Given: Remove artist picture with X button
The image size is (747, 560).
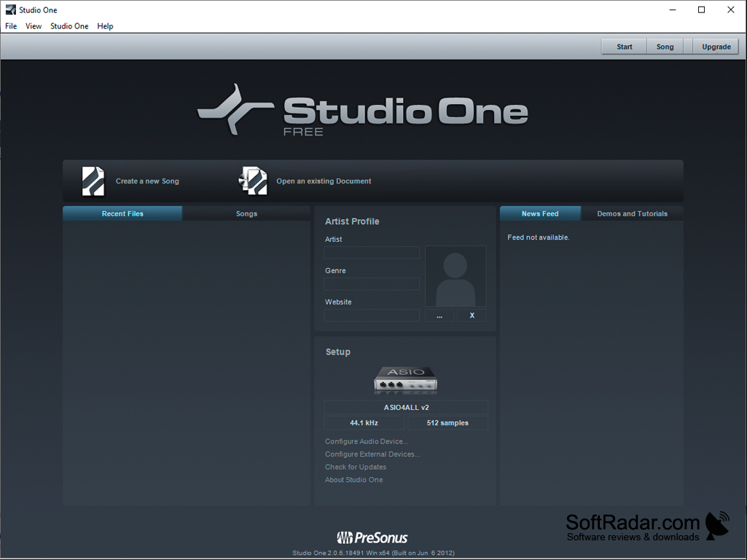Looking at the screenshot, I should [472, 315].
